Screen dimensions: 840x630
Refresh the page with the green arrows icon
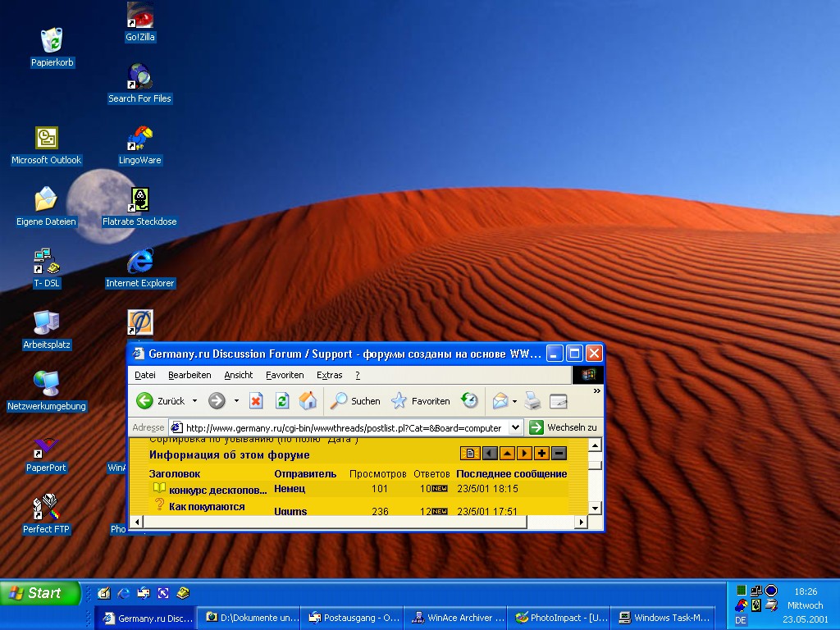coord(282,400)
